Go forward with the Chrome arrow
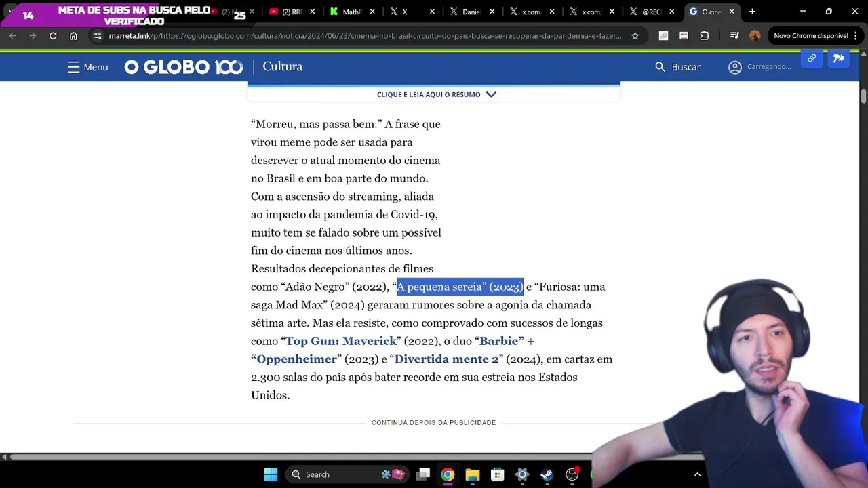Viewport: 868px width, 488px height. pos(33,36)
